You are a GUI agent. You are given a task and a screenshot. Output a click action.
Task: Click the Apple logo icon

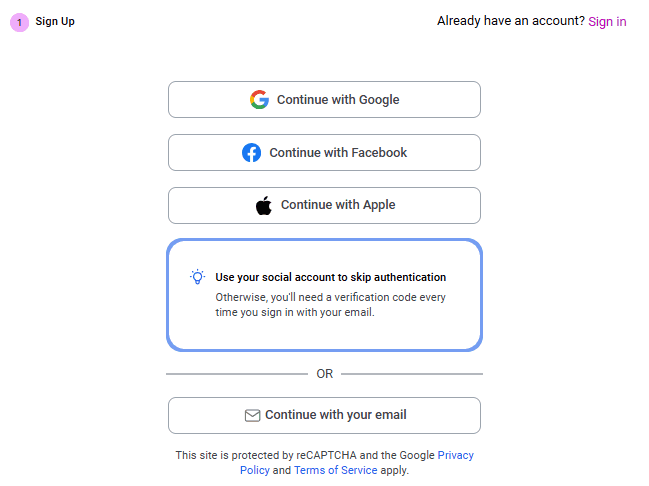264,205
